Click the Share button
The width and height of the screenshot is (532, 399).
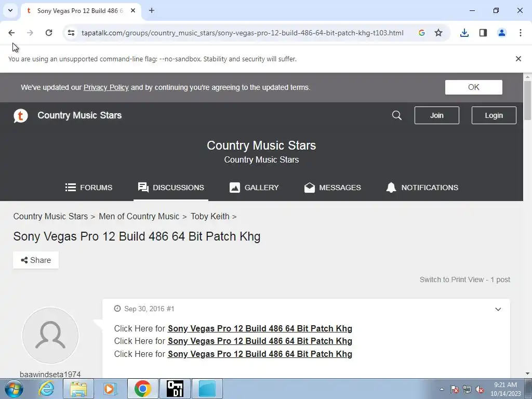(x=36, y=260)
